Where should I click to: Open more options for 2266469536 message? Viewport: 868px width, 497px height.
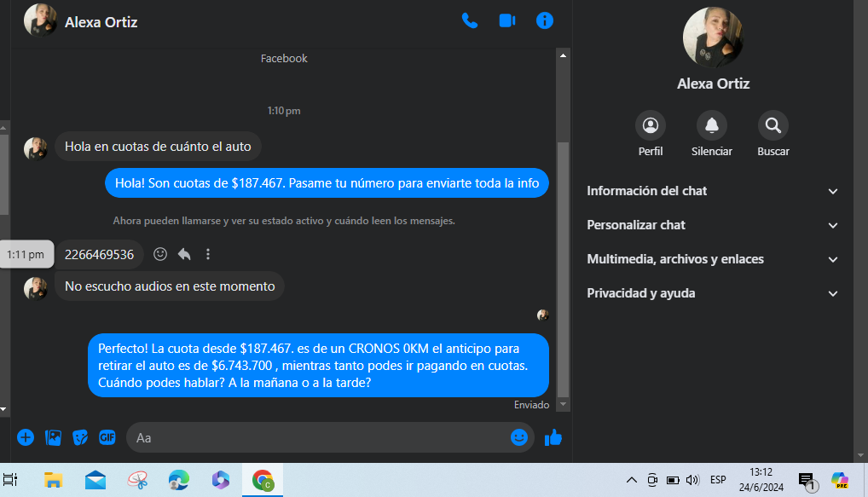pos(208,254)
